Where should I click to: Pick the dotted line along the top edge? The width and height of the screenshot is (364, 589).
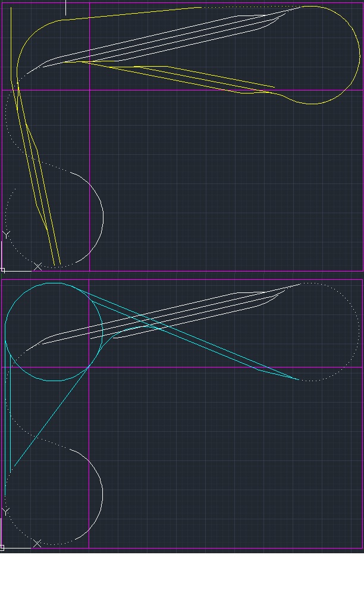250,8
